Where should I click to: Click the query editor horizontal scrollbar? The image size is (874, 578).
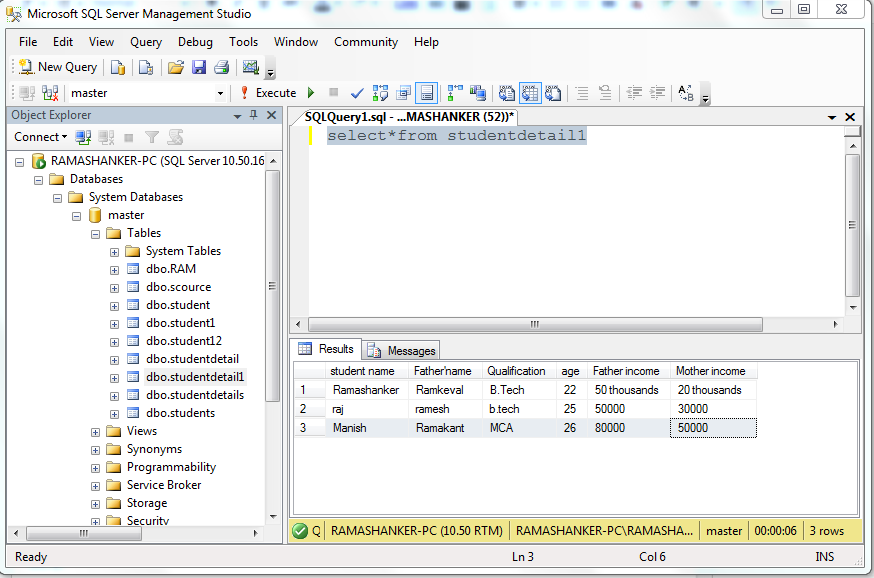535,324
